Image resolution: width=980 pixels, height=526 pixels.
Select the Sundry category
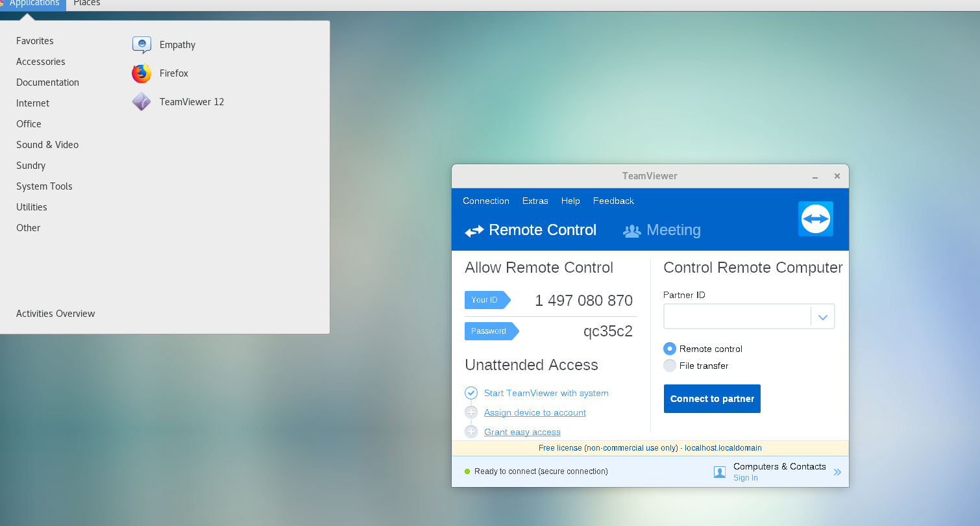pos(31,166)
